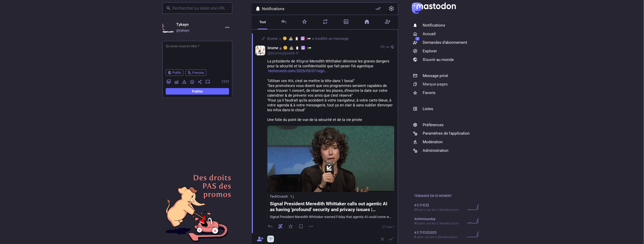Image resolution: width=644 pixels, height=244 pixels.
Task: Add a poll to the post
Action: click(x=177, y=82)
